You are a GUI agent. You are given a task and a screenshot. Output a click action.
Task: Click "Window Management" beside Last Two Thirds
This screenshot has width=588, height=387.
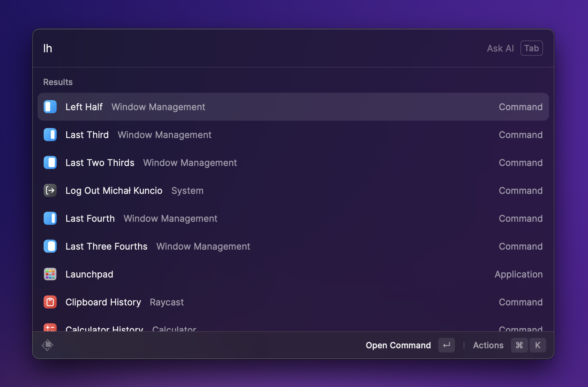190,163
